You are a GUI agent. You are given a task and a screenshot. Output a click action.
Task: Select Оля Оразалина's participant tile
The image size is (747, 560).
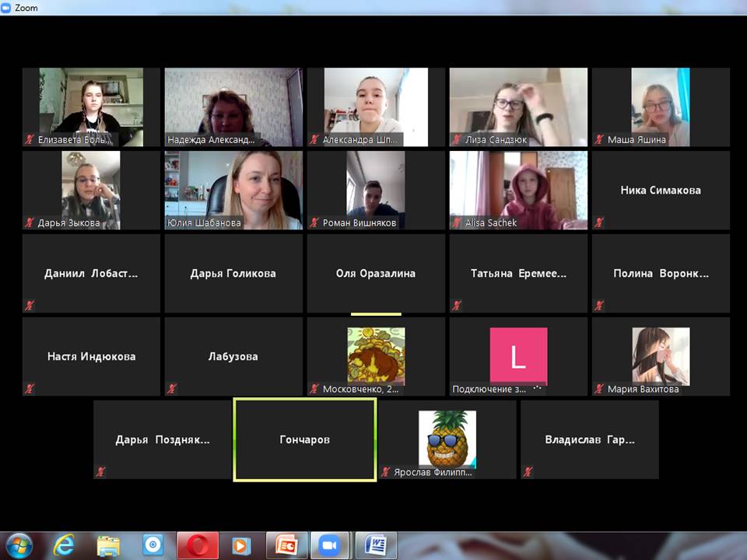(376, 273)
